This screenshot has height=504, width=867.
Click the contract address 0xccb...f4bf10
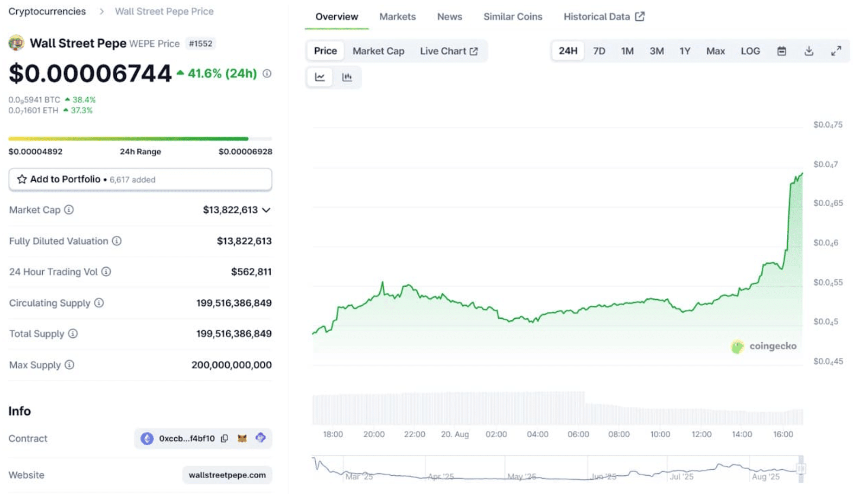tap(187, 439)
